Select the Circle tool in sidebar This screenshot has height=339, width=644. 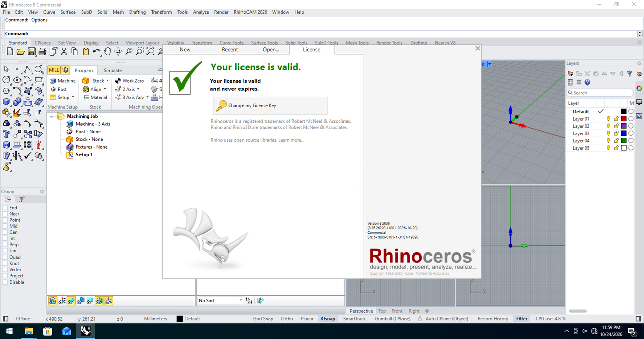6,80
